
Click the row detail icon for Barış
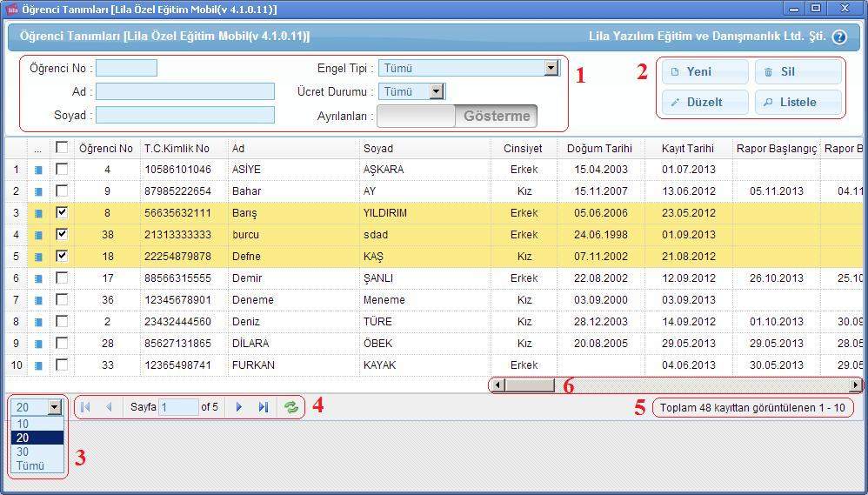pos(38,213)
